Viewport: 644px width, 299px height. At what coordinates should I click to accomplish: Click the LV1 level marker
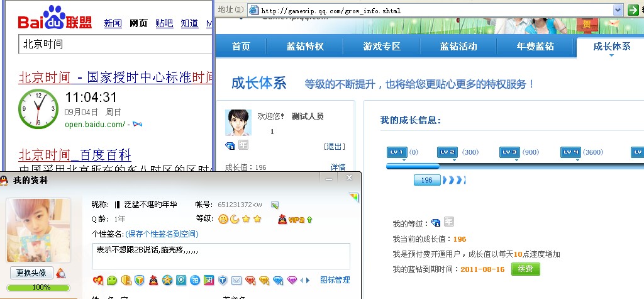pos(397,152)
